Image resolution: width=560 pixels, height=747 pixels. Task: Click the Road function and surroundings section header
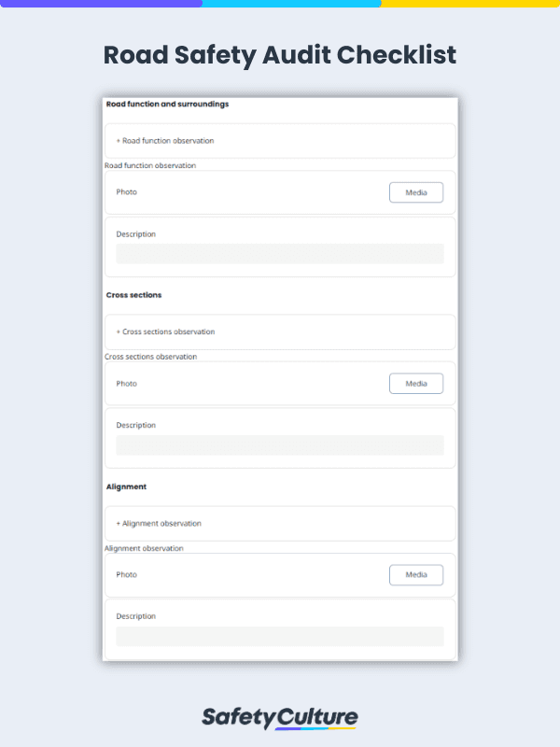[168, 104]
